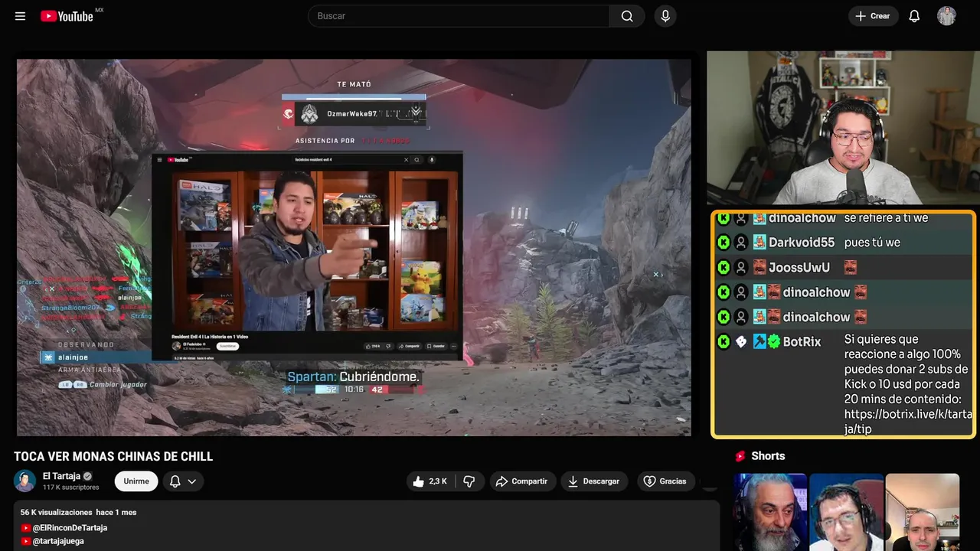Join channel with Unirme button
Screen dimensions: 980x551
(x=136, y=481)
